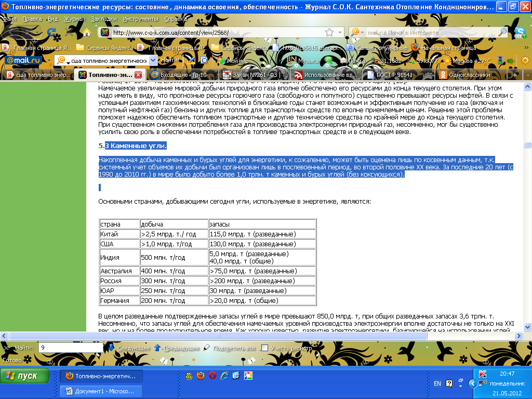Image resolution: width=532 pixels, height=399 pixels.
Task: Close the Топливно-эн... tab
Action: (138, 75)
